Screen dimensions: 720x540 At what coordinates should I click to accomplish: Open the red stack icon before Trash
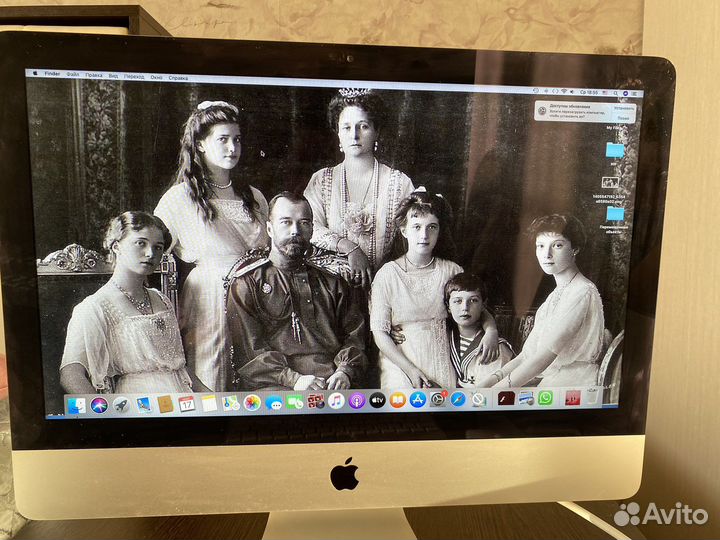click(573, 398)
